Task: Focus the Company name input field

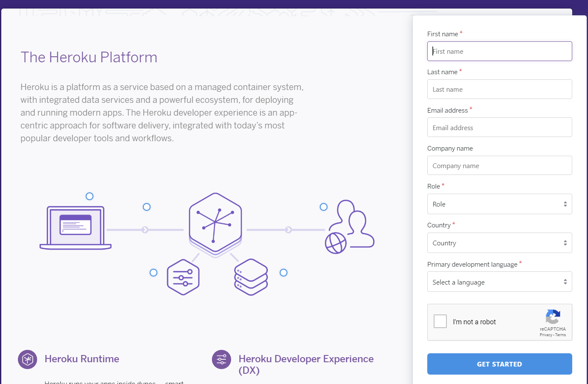Action: pyautogui.click(x=500, y=166)
